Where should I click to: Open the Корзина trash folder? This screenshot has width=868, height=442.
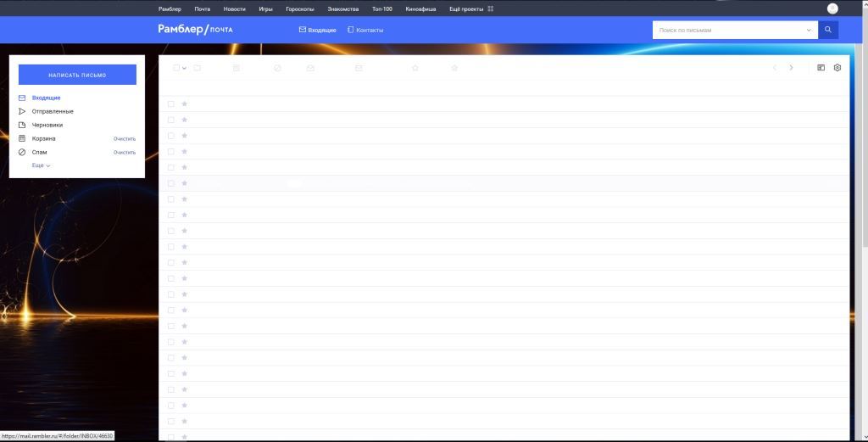(43, 138)
